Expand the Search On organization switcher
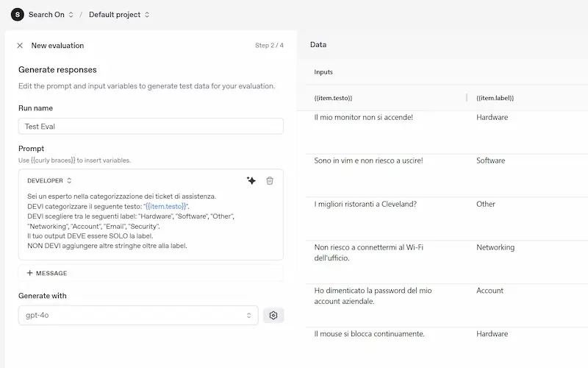This screenshot has width=588, height=368. tap(71, 15)
